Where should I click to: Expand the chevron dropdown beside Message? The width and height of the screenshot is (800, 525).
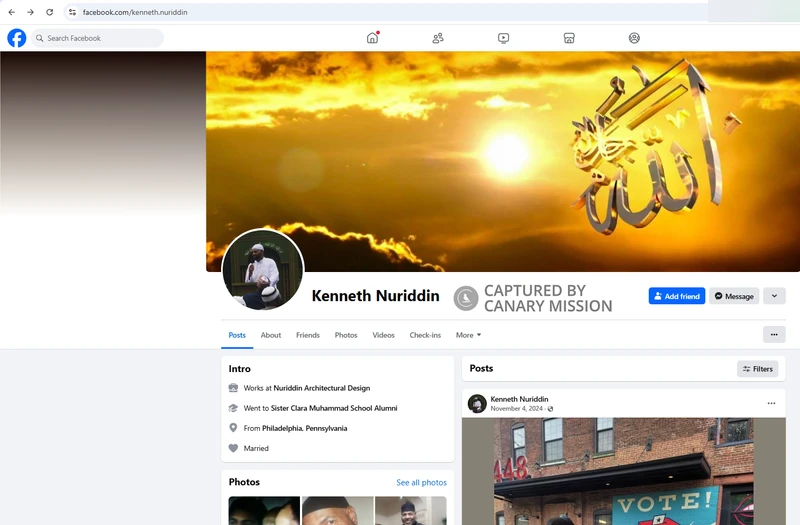(774, 296)
